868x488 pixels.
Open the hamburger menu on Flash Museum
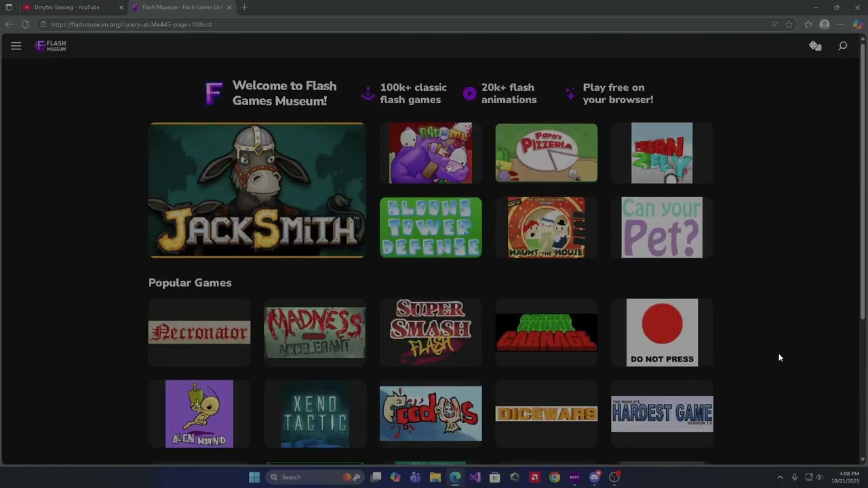tap(16, 46)
